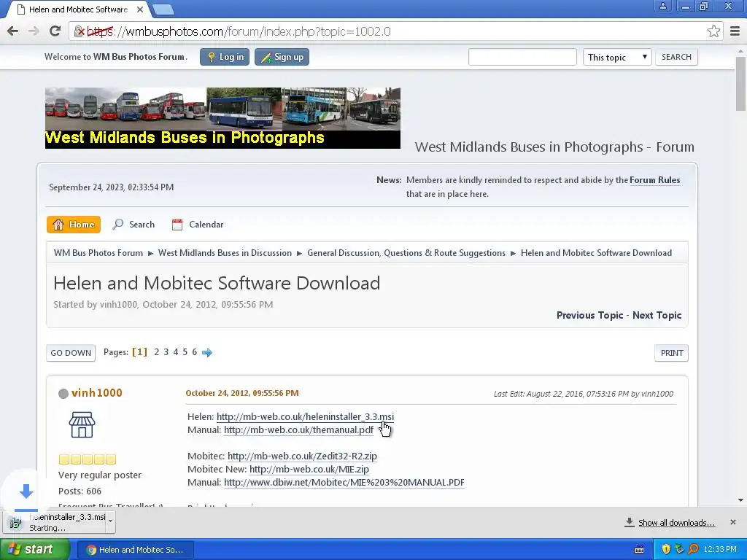The width and height of the screenshot is (747, 560).
Task: Expand the heleninstaller download options arrow
Action: pyautogui.click(x=111, y=521)
